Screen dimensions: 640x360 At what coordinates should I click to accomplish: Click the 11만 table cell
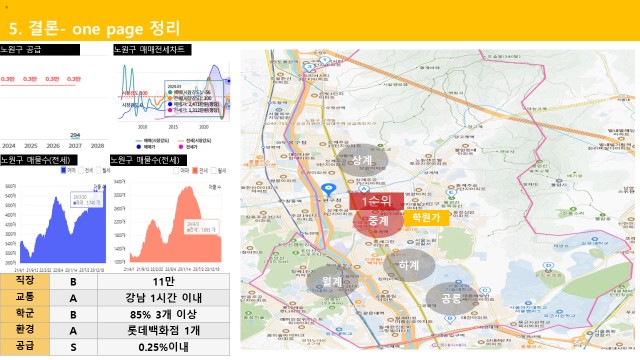coord(164,282)
